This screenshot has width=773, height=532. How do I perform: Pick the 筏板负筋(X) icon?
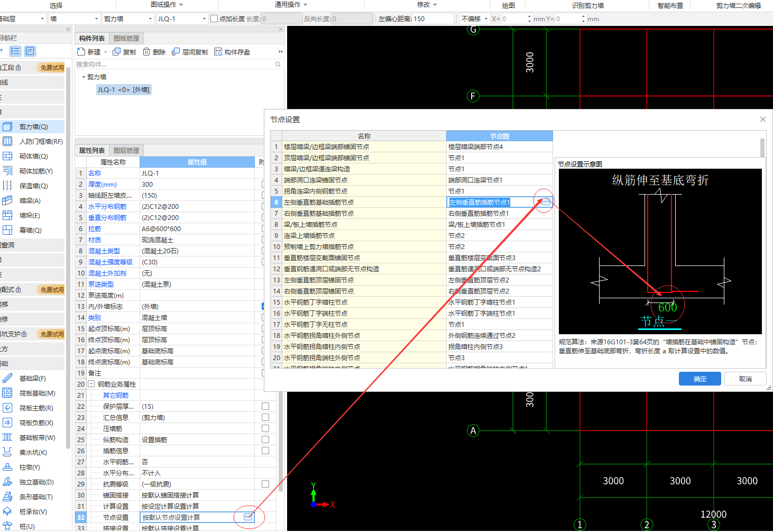coord(7,423)
